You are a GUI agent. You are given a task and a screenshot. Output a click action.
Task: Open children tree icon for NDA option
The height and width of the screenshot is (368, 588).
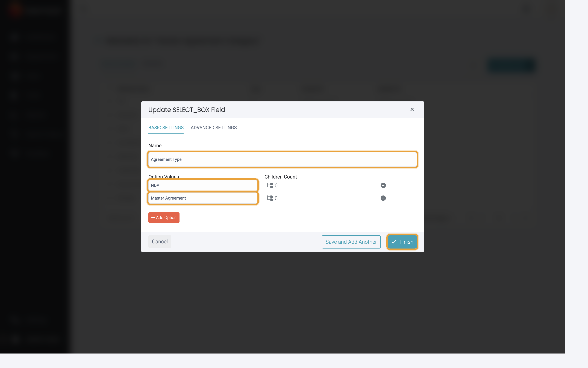(x=270, y=185)
